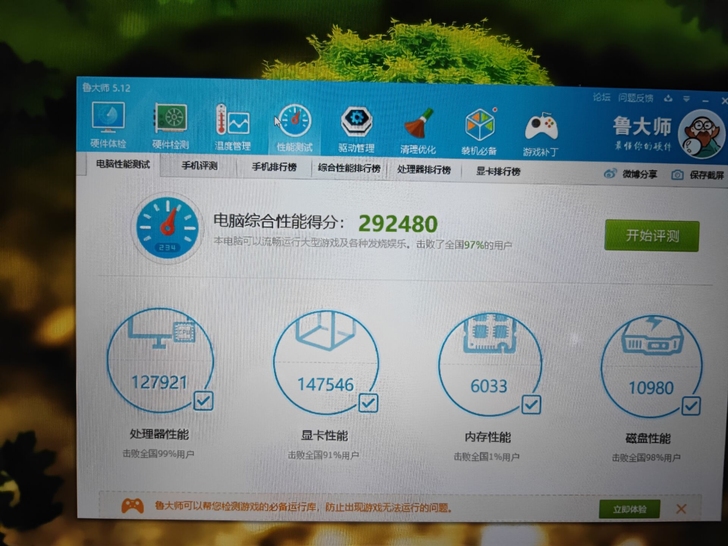Click the title bar skin/upload icon next to 问题反馈

point(668,98)
